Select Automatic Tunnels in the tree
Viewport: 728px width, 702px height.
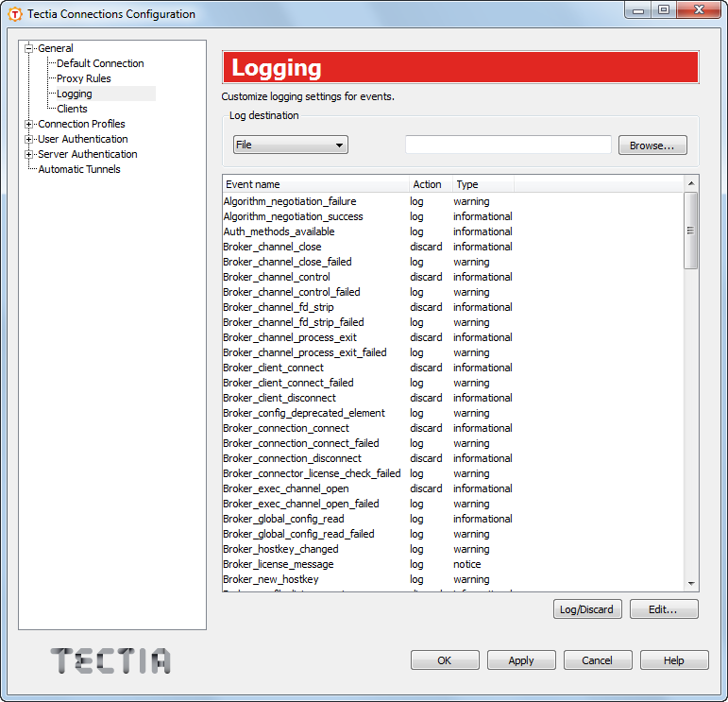point(79,169)
